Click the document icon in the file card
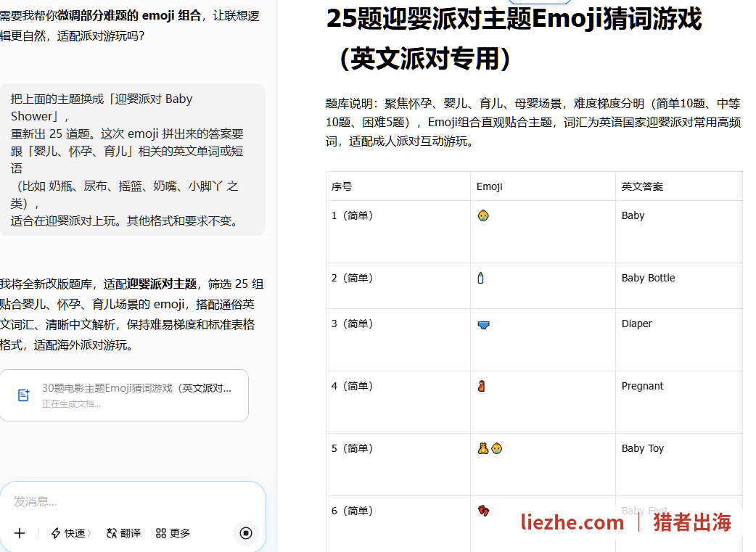This screenshot has width=756, height=552. tap(24, 395)
